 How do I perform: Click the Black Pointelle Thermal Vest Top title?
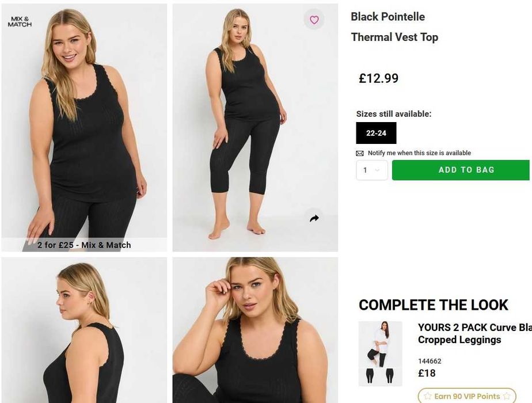(x=394, y=27)
